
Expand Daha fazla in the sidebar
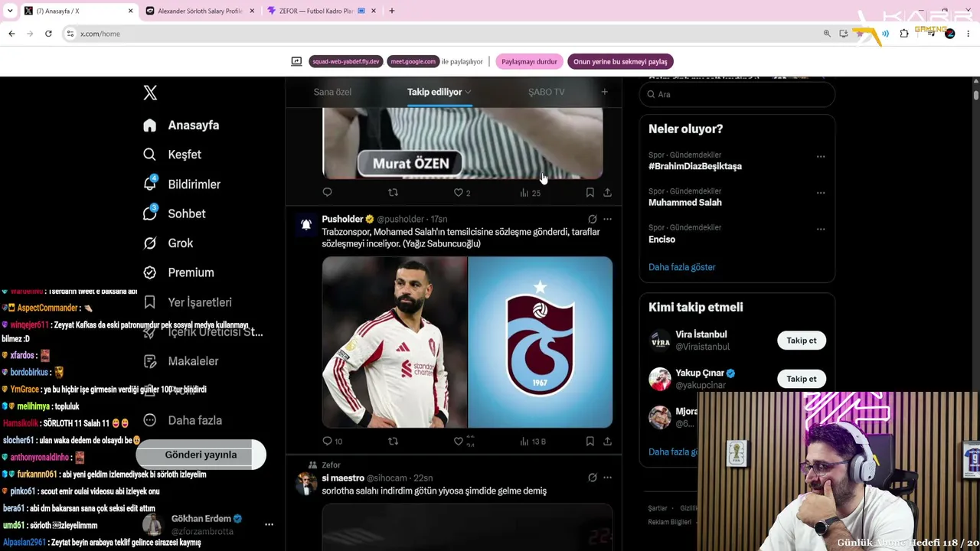pos(183,420)
